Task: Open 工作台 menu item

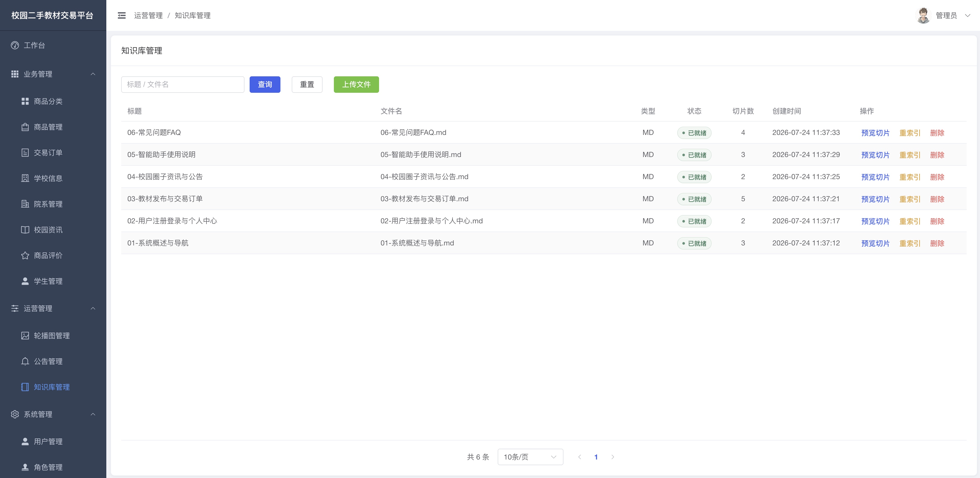Action: pos(53,45)
